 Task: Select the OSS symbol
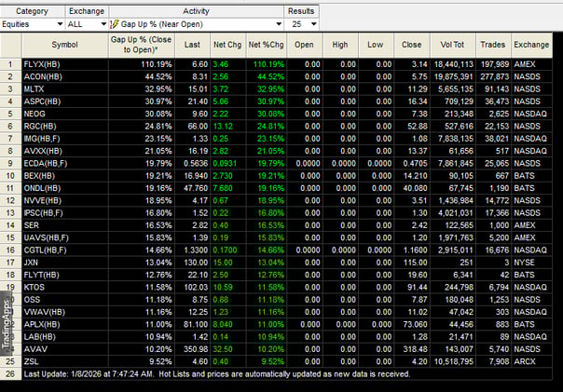click(x=32, y=300)
